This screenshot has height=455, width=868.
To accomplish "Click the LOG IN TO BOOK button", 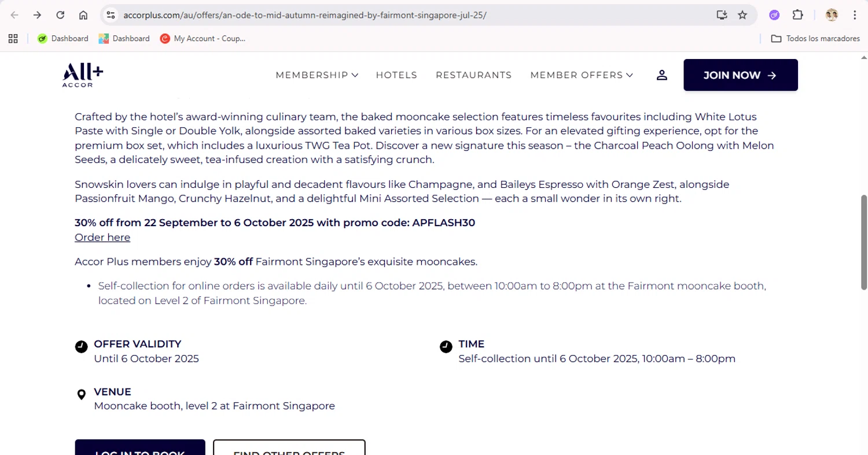I will pyautogui.click(x=140, y=448).
